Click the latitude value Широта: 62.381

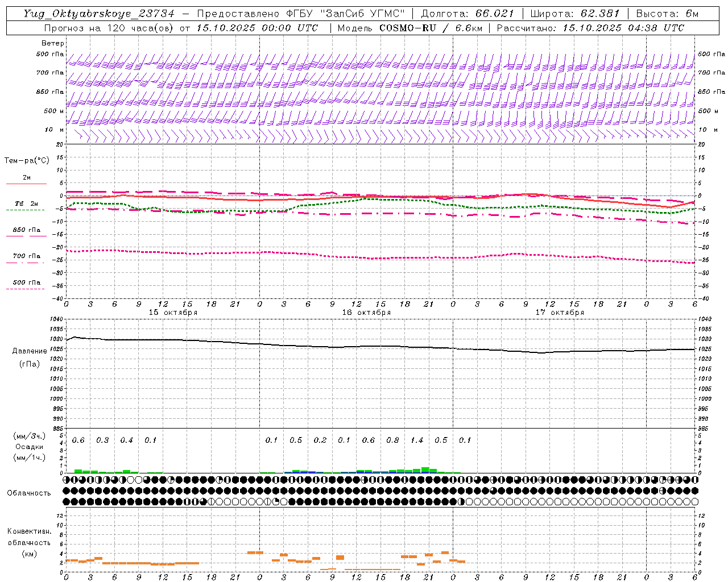click(x=574, y=14)
